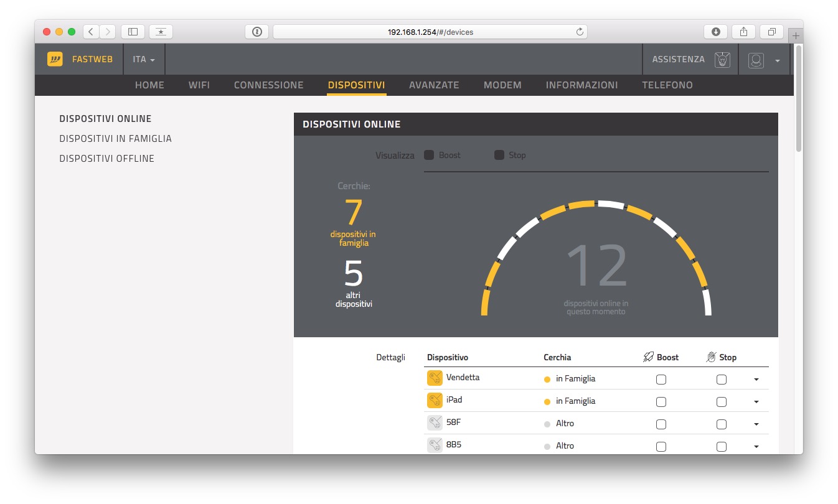Open the CONNESSIONE tab
The height and width of the screenshot is (504, 838).
269,85
